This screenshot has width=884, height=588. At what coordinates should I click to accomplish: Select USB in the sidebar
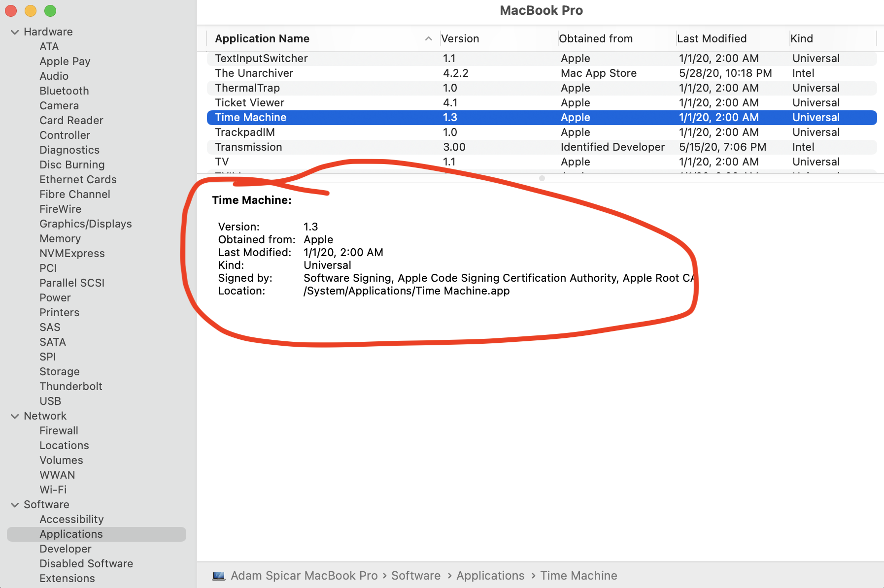[x=50, y=401]
